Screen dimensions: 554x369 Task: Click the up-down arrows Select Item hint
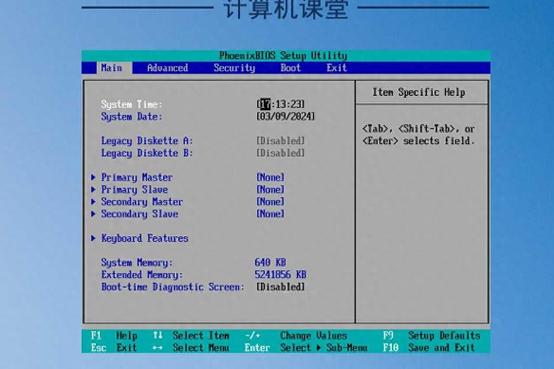[191, 335]
